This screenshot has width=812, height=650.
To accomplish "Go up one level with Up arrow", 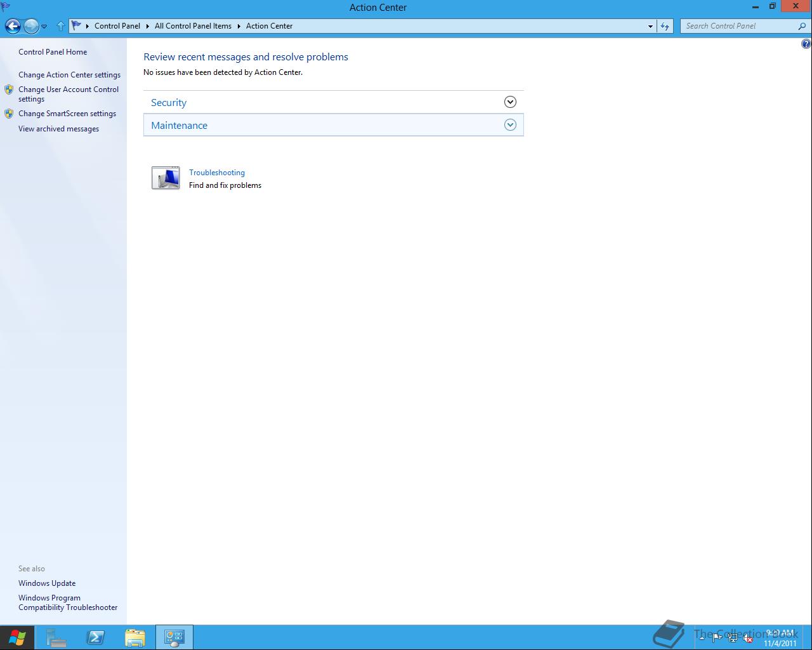I will pyautogui.click(x=61, y=26).
